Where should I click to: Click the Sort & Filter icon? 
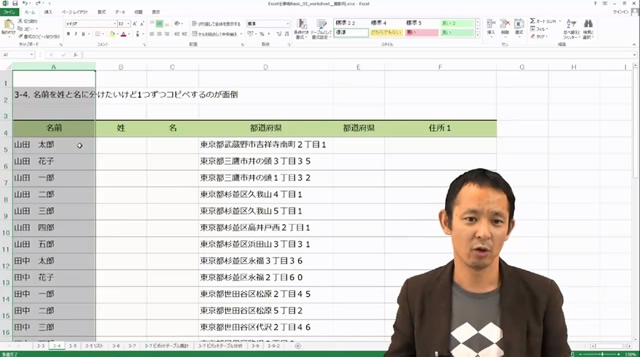(x=571, y=23)
